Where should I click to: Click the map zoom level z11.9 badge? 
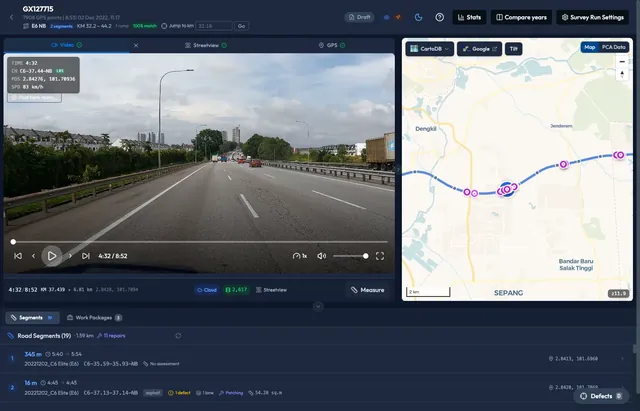point(619,293)
